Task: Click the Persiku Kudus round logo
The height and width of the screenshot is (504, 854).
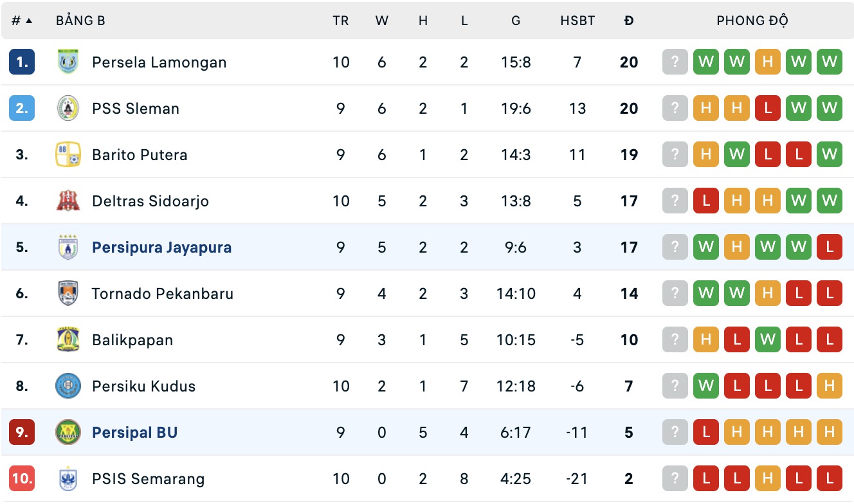Action: click(x=68, y=386)
